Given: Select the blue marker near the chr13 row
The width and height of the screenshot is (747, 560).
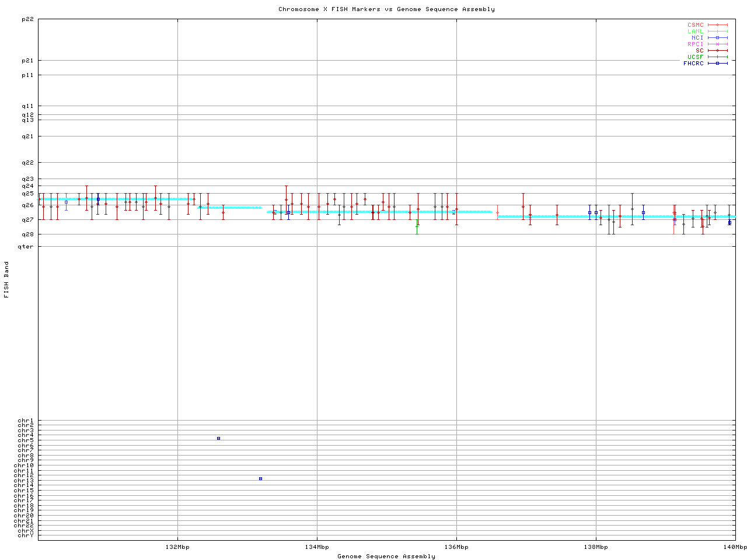Looking at the screenshot, I should click(x=260, y=478).
